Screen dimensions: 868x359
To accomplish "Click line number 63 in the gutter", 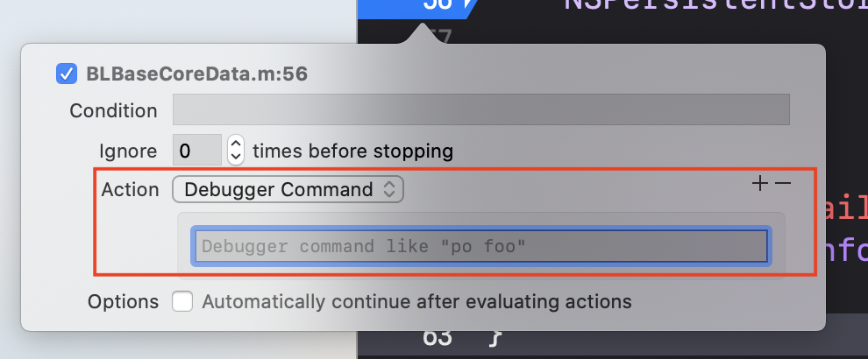I will click(x=438, y=337).
